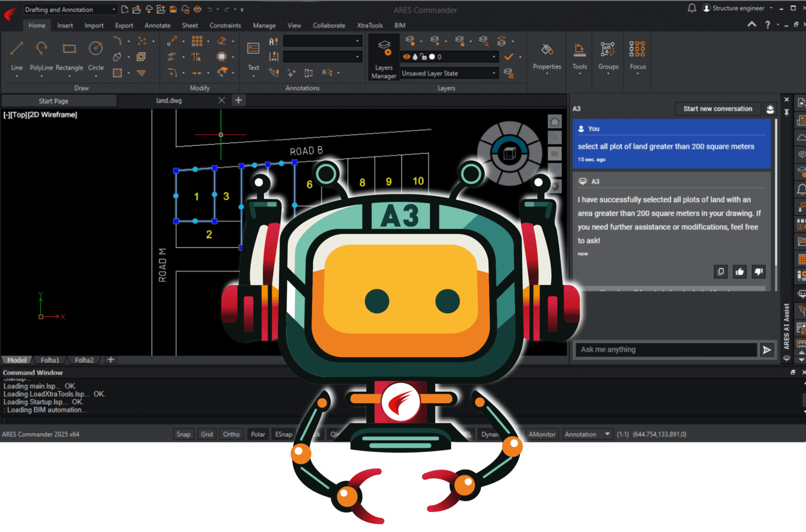Image resolution: width=806 pixels, height=532 pixels.
Task: Toggle AMonitor in status bar
Action: (542, 434)
